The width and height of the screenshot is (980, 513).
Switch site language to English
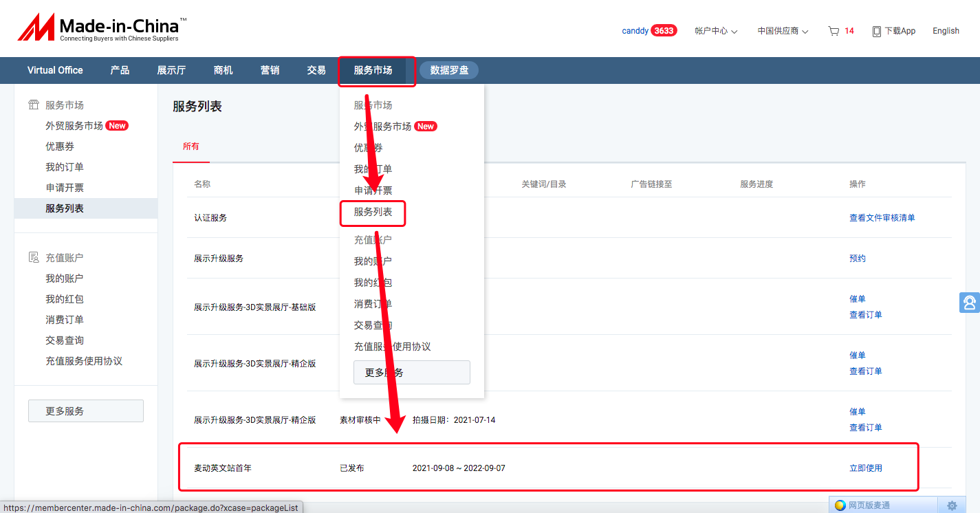tap(946, 31)
